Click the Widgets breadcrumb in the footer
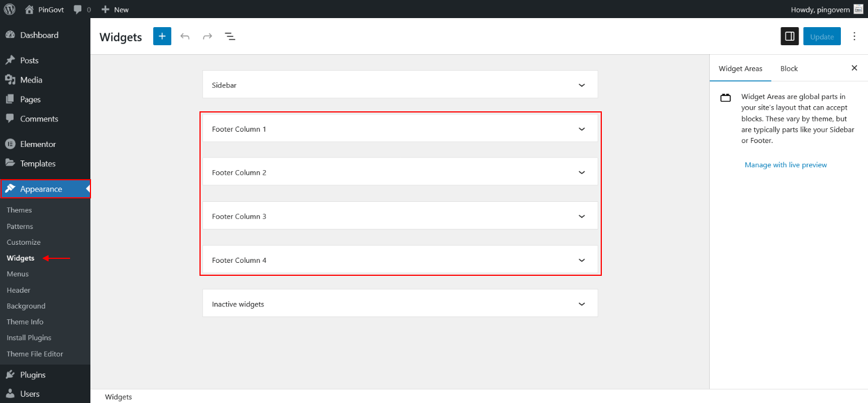 [119, 397]
